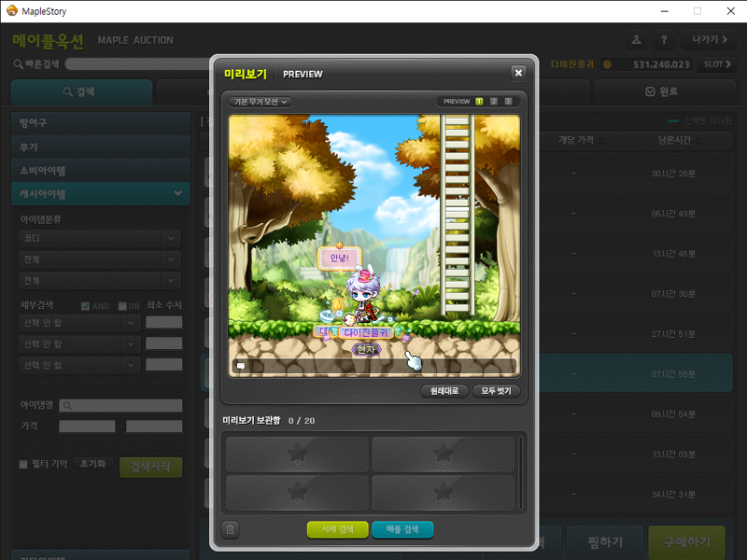The image size is (747, 560).
Task: Toggle the AND checkbox
Action: [85, 306]
